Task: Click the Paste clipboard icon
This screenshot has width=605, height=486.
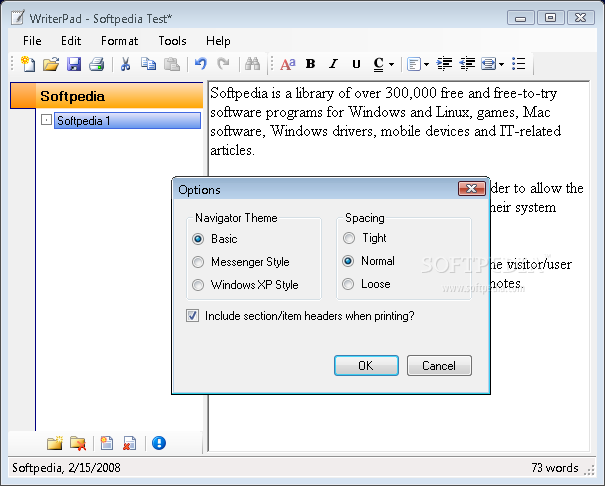Action: click(172, 64)
